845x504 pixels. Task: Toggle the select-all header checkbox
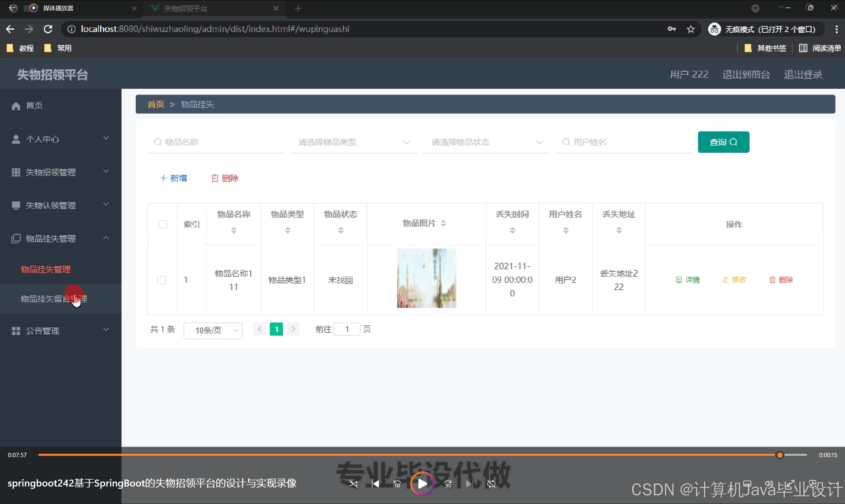point(163,224)
